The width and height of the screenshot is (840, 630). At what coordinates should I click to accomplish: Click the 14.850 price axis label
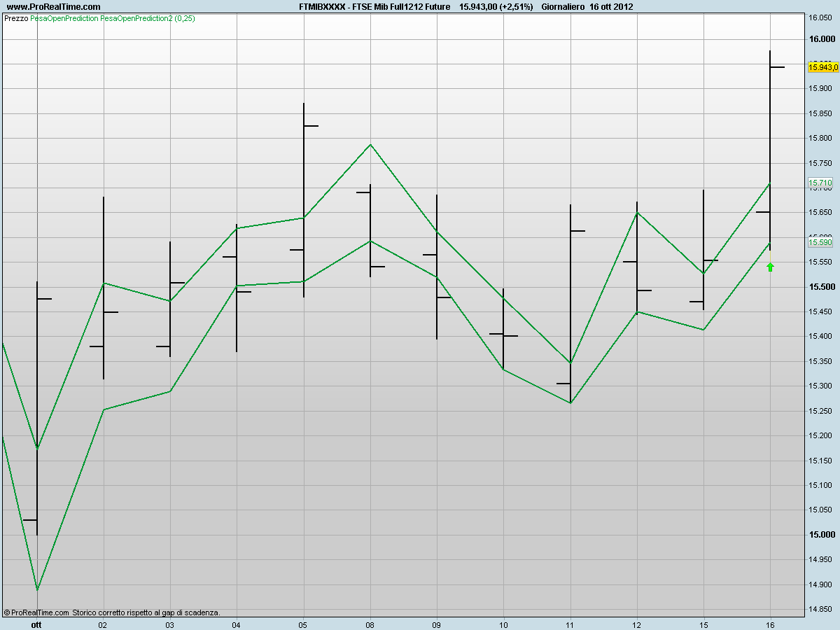(x=820, y=610)
